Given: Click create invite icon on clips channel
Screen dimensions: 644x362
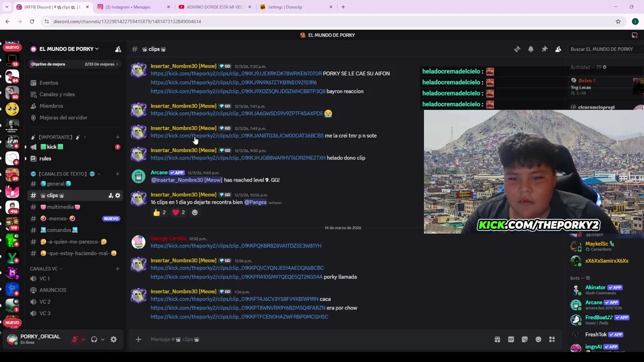Looking at the screenshot, I should click(111, 196).
